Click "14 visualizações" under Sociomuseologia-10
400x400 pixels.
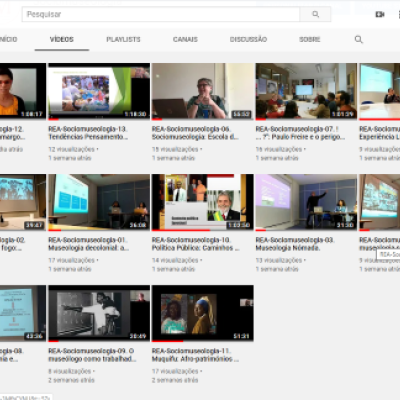[175, 260]
